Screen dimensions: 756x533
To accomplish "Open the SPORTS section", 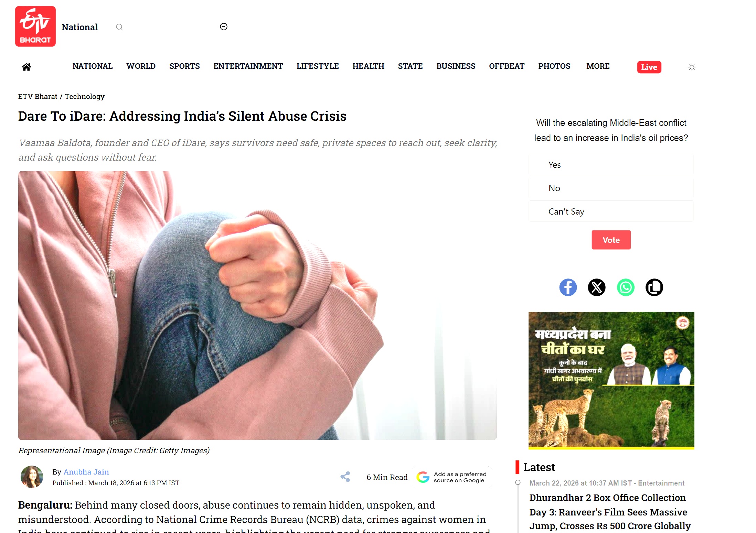I will pos(184,66).
